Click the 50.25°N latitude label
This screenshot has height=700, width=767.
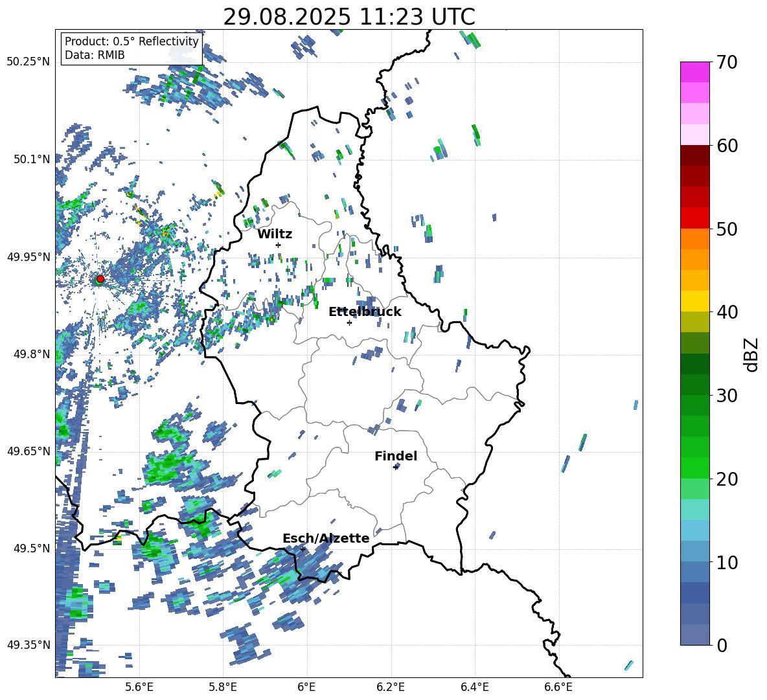(29, 62)
